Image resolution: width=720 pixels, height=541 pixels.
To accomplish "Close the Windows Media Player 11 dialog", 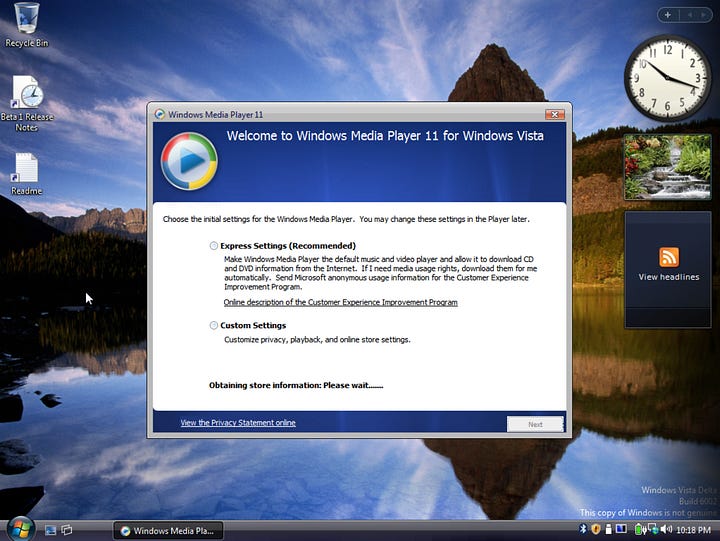I will tap(555, 114).
